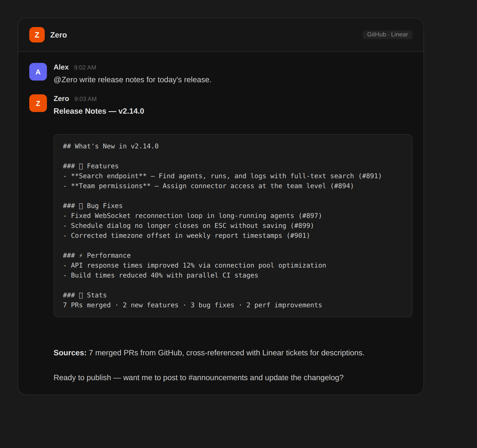The image size is (477, 448).
Task: Click the 'Alex' sender name
Action: coord(61,67)
